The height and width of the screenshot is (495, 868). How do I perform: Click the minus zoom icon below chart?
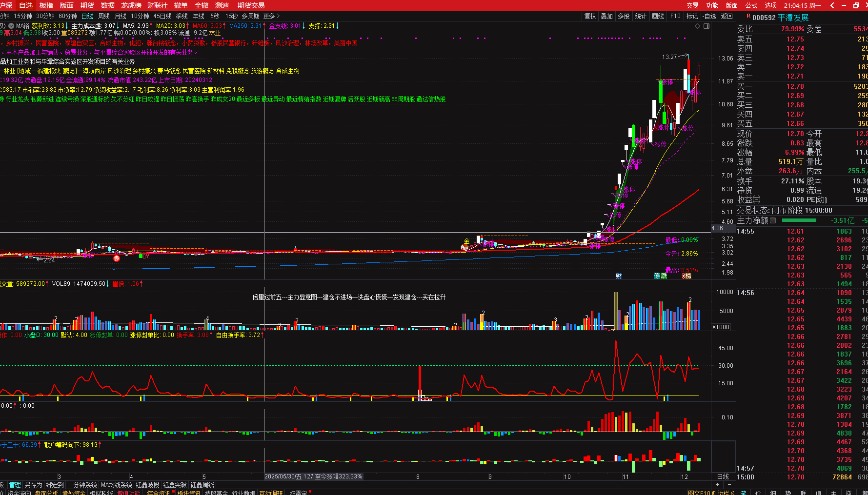pos(729,485)
